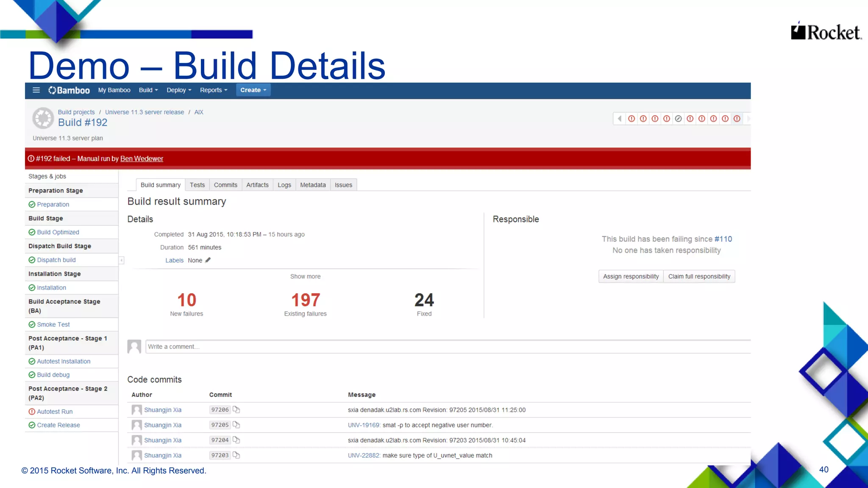The width and height of the screenshot is (868, 488).
Task: Collapse the stages sidebar with handle
Action: 121,260
